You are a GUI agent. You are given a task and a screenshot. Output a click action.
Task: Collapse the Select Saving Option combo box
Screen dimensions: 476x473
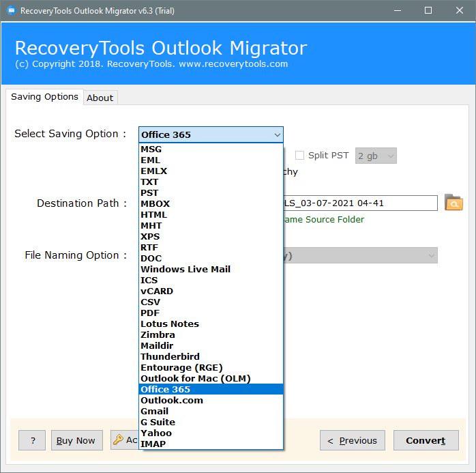[277, 134]
